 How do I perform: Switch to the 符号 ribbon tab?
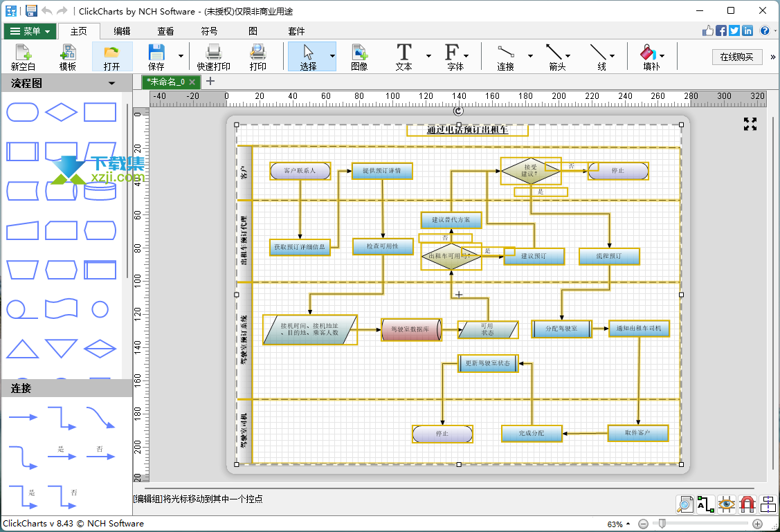[210, 31]
